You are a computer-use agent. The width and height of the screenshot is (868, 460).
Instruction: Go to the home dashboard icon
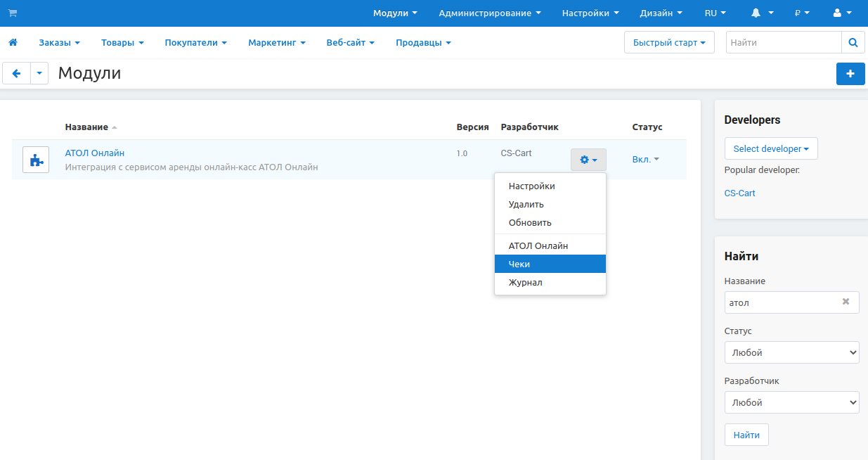[x=13, y=43]
